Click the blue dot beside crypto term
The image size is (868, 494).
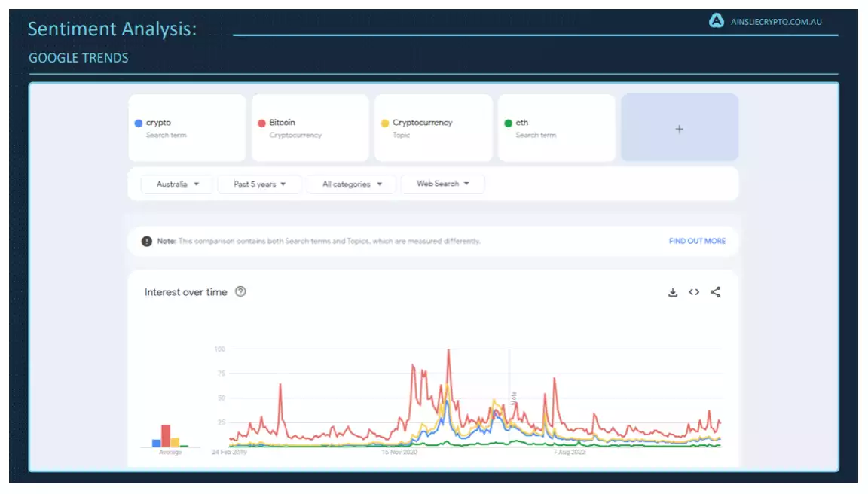coord(139,123)
